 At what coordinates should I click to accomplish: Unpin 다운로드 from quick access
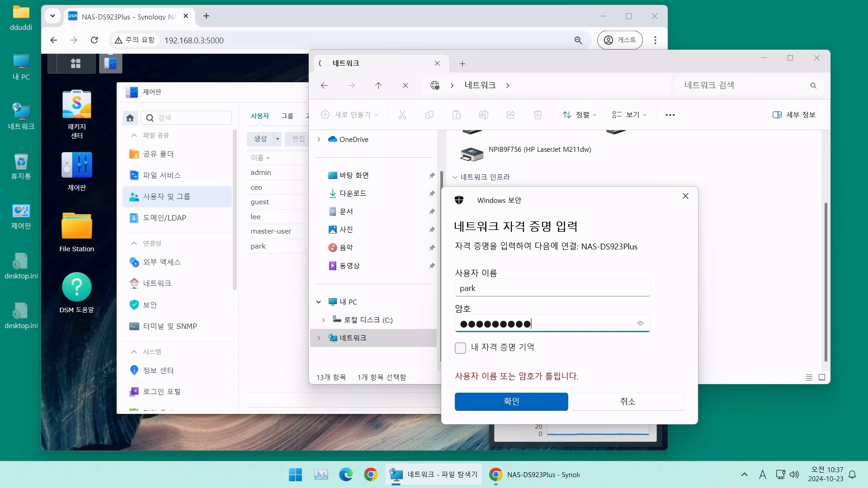click(x=432, y=193)
